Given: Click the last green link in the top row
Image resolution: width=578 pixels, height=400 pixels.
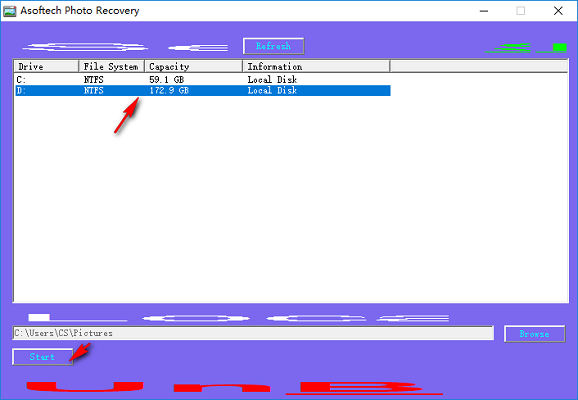Looking at the screenshot, I should click(x=551, y=48).
